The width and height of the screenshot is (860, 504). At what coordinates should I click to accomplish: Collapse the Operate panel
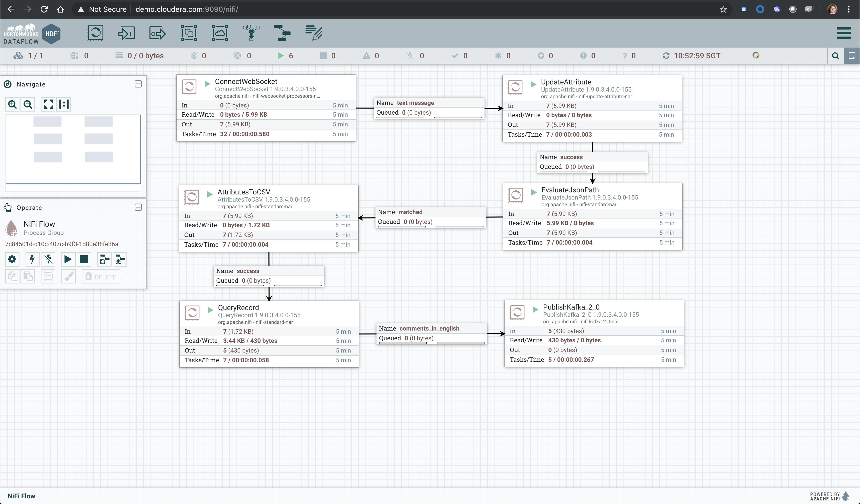click(138, 207)
